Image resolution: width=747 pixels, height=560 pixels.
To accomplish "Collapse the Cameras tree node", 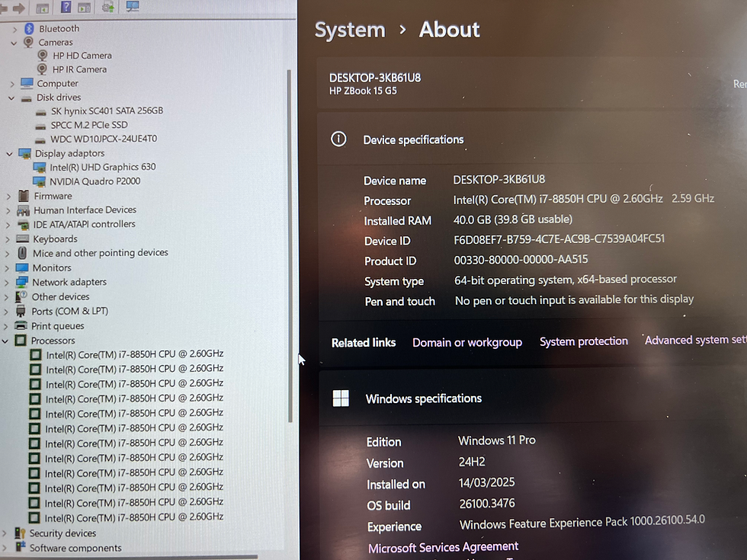I will [14, 43].
